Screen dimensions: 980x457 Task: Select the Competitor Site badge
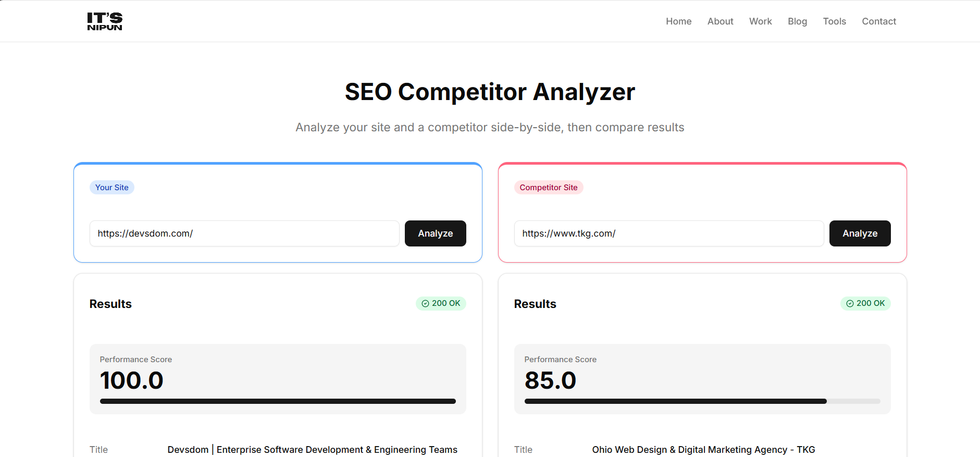pyautogui.click(x=548, y=187)
